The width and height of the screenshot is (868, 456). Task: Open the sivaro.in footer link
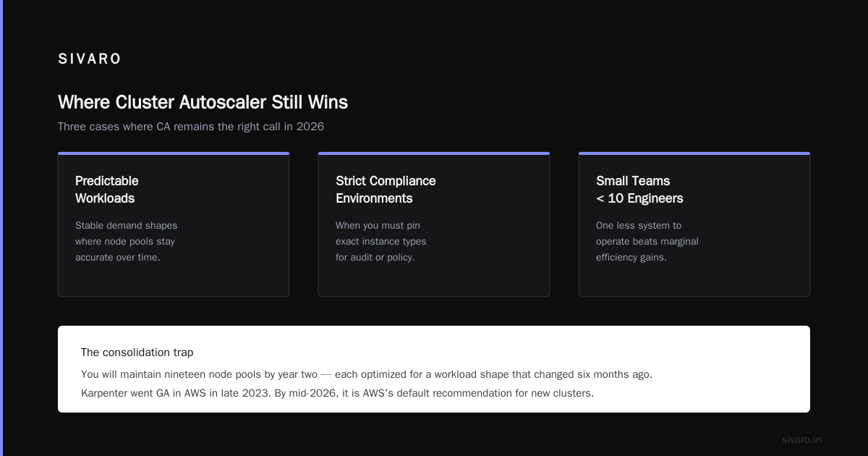[x=801, y=439]
